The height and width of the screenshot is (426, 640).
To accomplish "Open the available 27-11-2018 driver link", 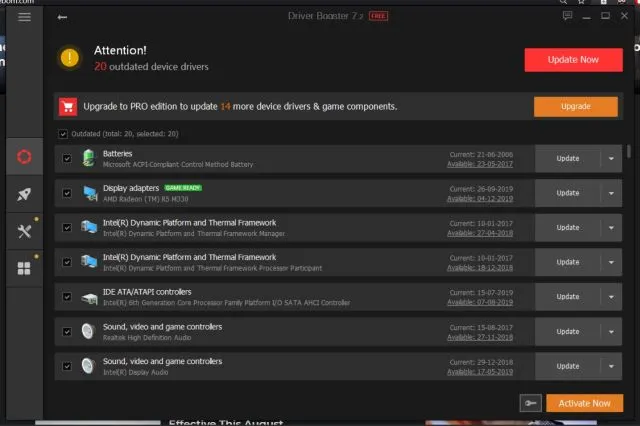I will (480, 337).
